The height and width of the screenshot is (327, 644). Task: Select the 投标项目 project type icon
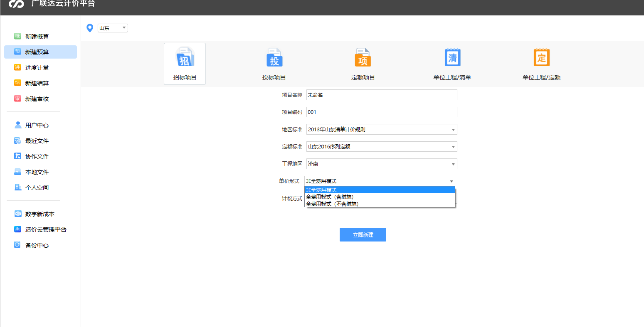(x=274, y=58)
